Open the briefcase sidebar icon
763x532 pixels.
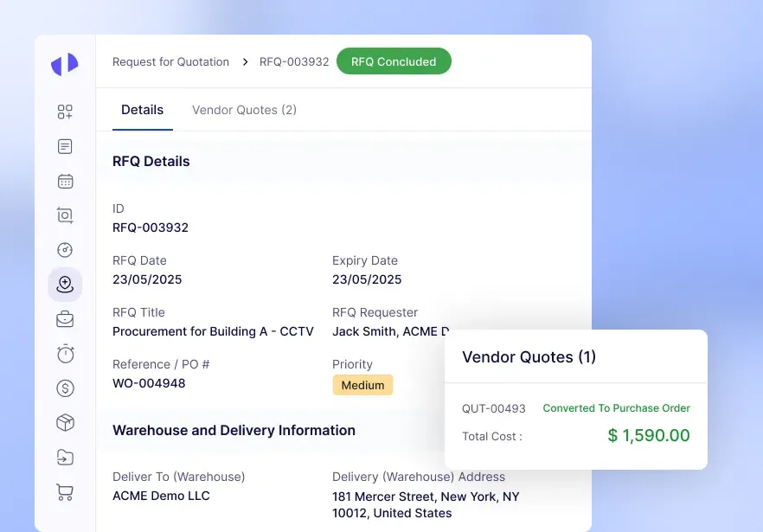pos(65,319)
